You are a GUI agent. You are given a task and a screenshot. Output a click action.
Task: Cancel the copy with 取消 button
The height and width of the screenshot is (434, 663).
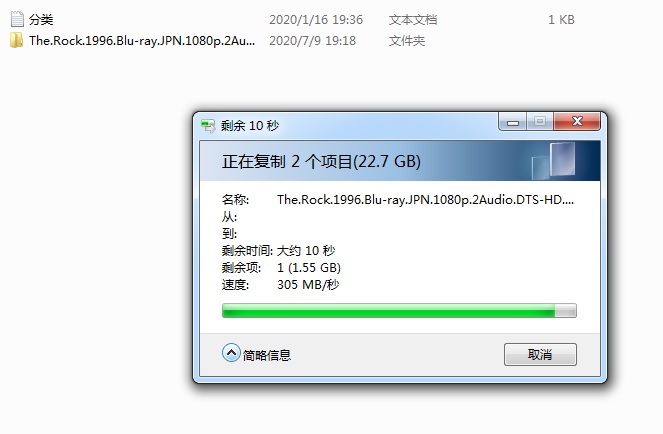point(540,354)
